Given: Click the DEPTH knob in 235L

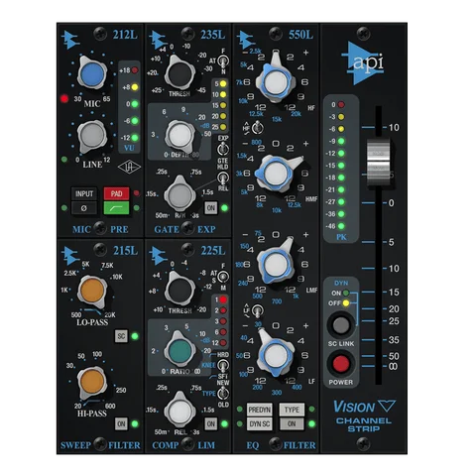Looking at the screenshot, I should tap(179, 136).
